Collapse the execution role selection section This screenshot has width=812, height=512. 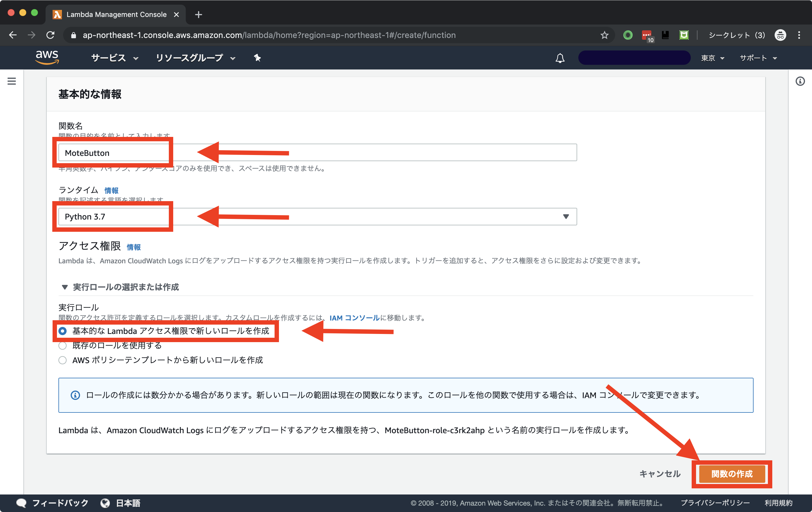point(120,287)
